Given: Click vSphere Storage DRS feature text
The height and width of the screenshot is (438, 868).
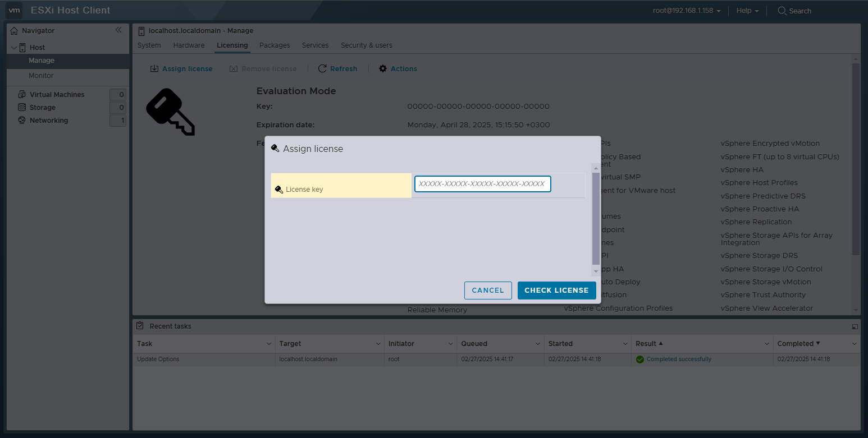Looking at the screenshot, I should (758, 256).
